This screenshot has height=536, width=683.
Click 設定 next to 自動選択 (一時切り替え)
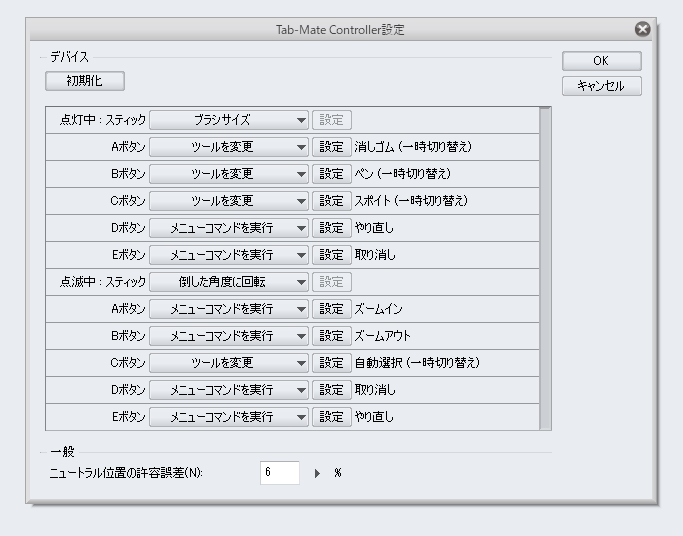click(x=331, y=363)
